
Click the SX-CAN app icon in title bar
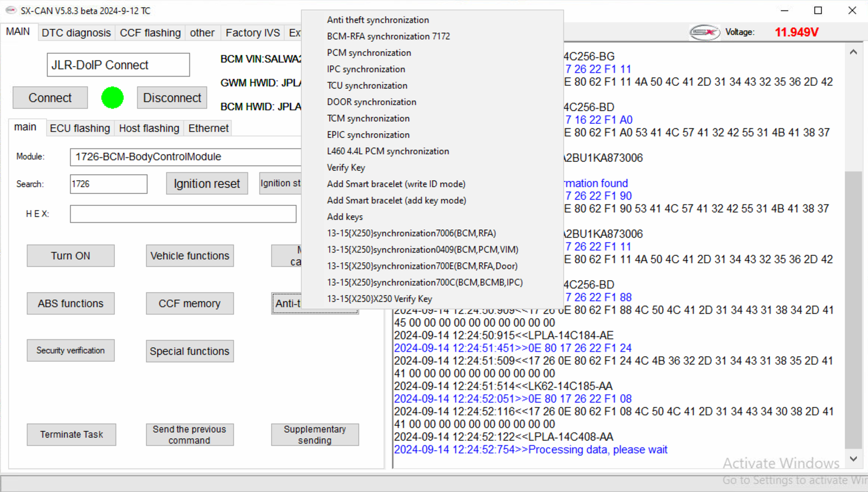[x=10, y=10]
